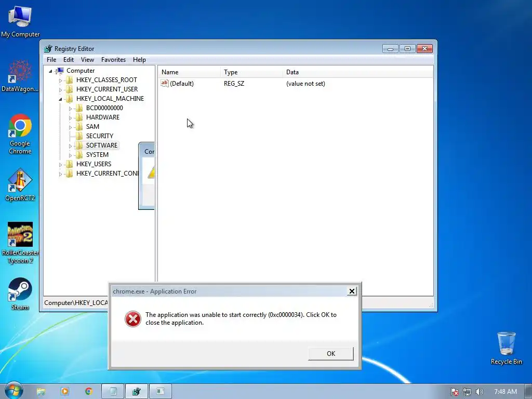Select the HKEY_USERS key

coord(94,164)
